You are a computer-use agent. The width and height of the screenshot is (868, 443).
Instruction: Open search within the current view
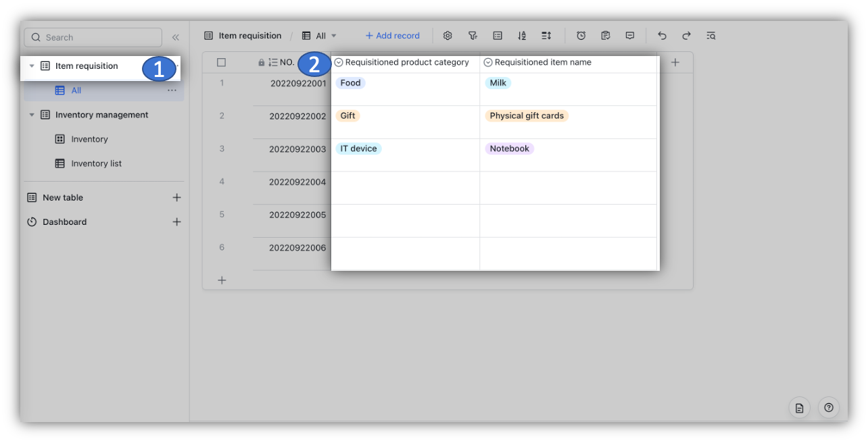pyautogui.click(x=710, y=35)
